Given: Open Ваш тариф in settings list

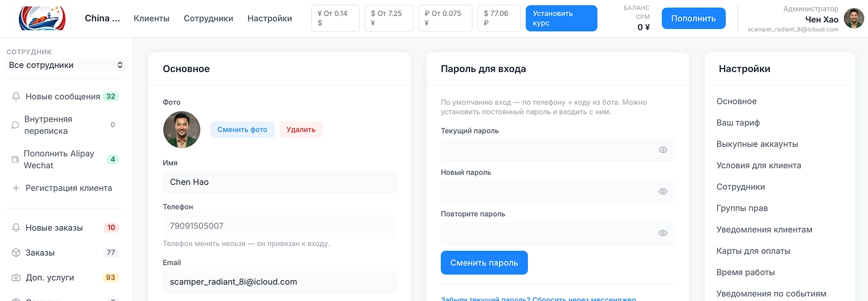Looking at the screenshot, I should (738, 123).
